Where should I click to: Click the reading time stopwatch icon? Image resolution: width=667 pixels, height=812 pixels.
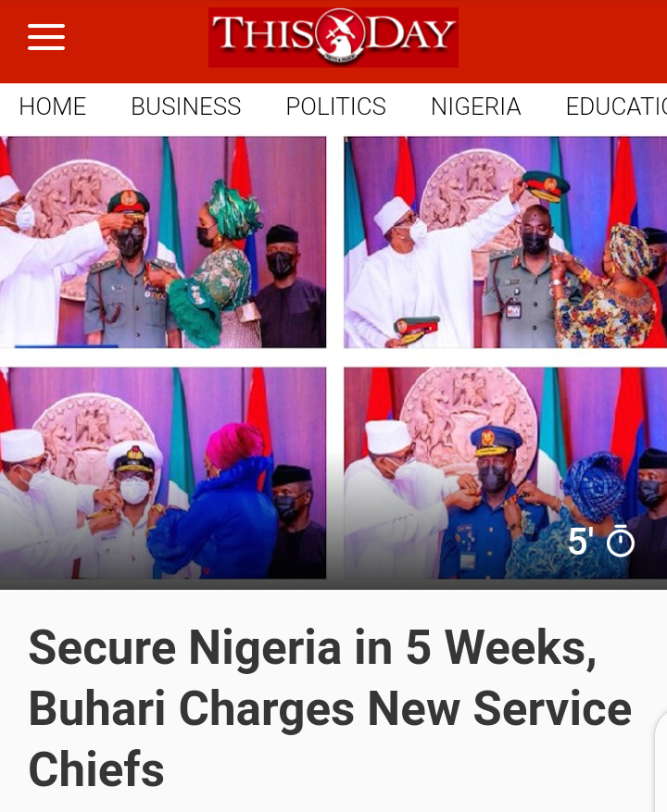[x=621, y=542]
